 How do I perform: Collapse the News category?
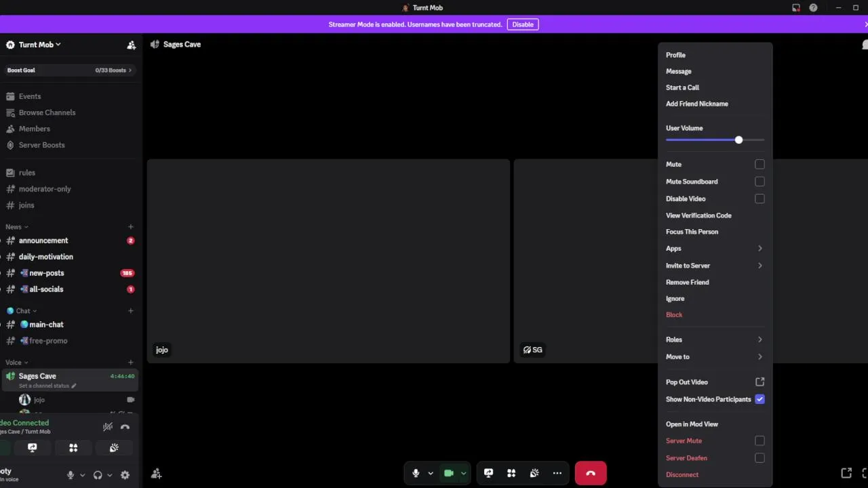coord(17,227)
